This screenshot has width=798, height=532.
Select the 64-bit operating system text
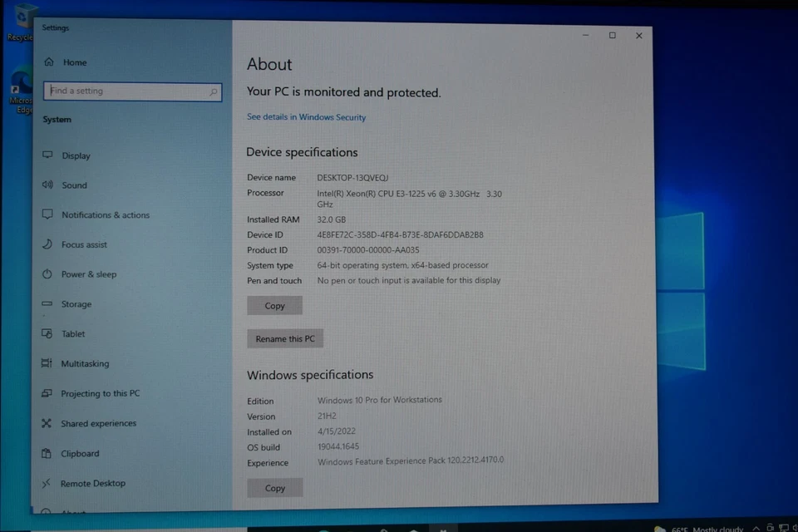(x=402, y=265)
